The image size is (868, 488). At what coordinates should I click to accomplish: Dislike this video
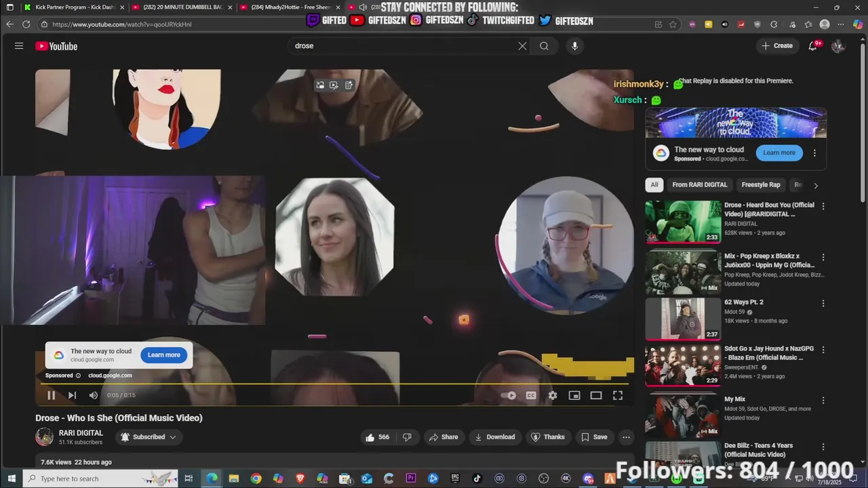pos(407,437)
